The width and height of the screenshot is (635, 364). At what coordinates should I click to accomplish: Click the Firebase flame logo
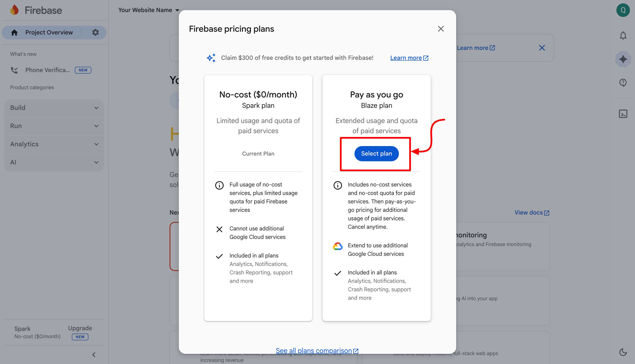(x=15, y=10)
